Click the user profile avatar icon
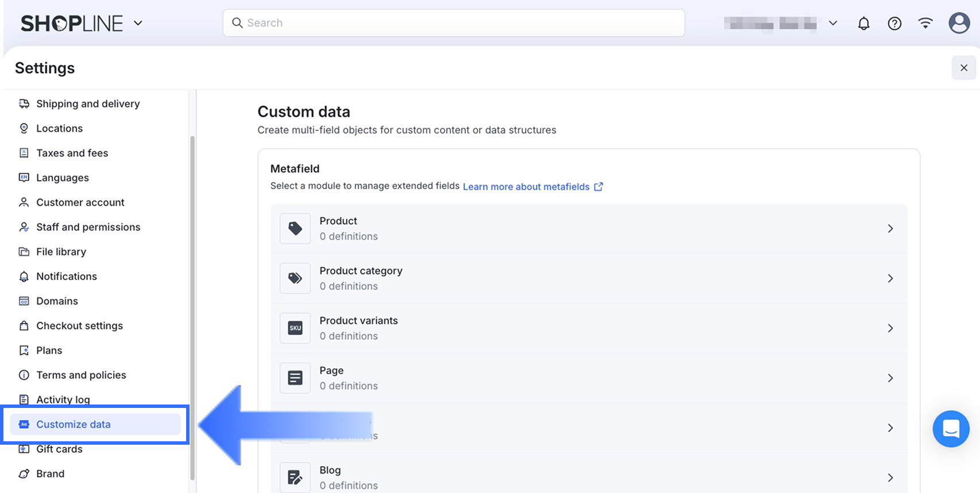 click(959, 24)
